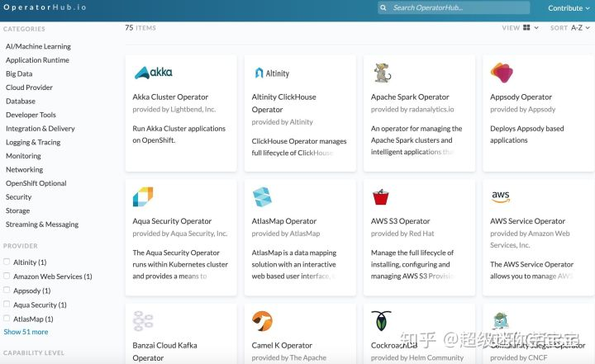Check the Aqua Security (1) filter
Screen dimensions: 595x364
[x=7, y=304]
